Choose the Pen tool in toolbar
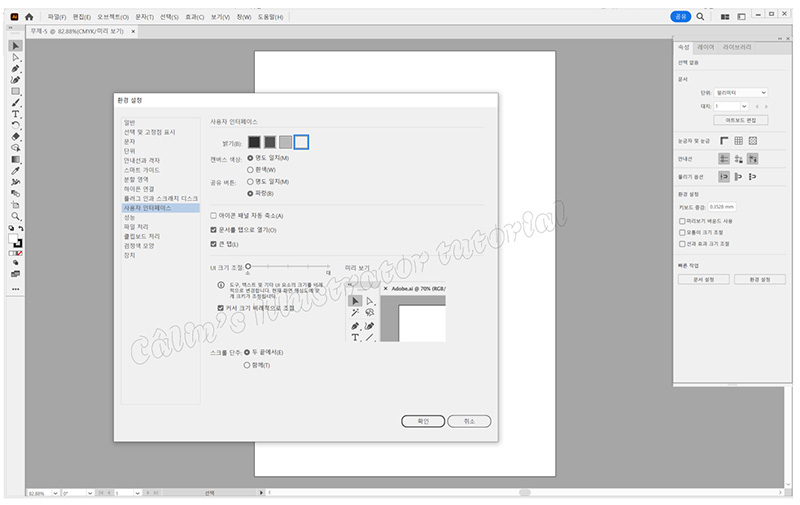This screenshot has width=800, height=505. 15,68
